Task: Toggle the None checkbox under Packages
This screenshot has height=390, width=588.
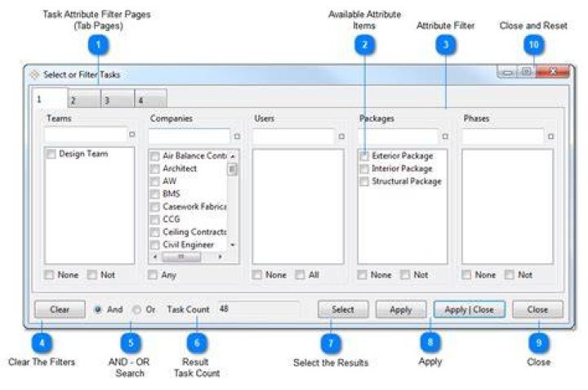Action: coord(362,275)
